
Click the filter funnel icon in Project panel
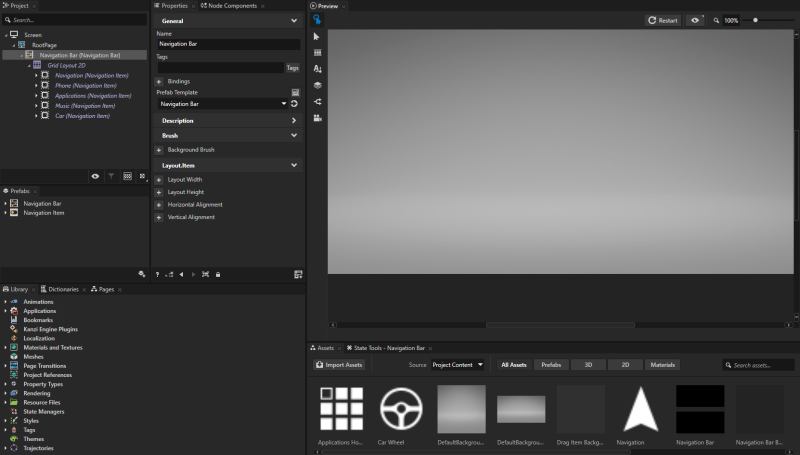[x=111, y=176]
